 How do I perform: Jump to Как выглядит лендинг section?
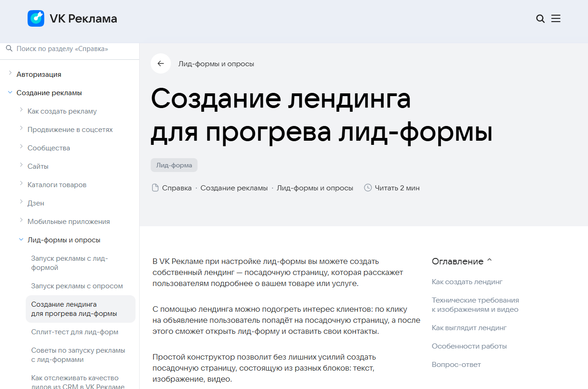469,328
